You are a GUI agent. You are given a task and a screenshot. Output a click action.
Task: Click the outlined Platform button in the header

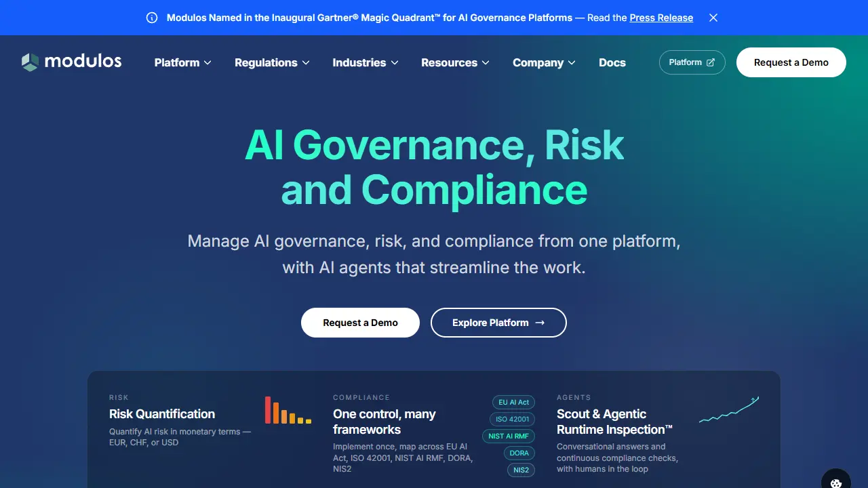tap(692, 62)
